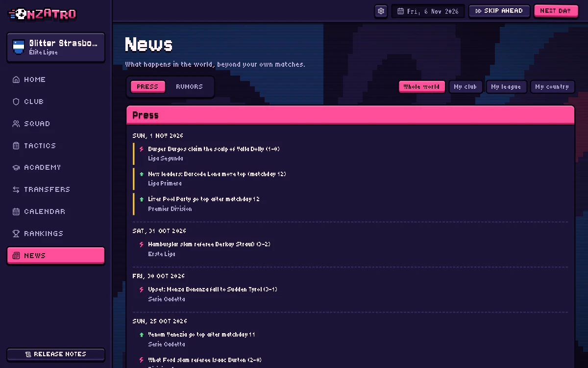Click the Premier Division league label
Screen dimensions: 588x368
tap(170, 209)
